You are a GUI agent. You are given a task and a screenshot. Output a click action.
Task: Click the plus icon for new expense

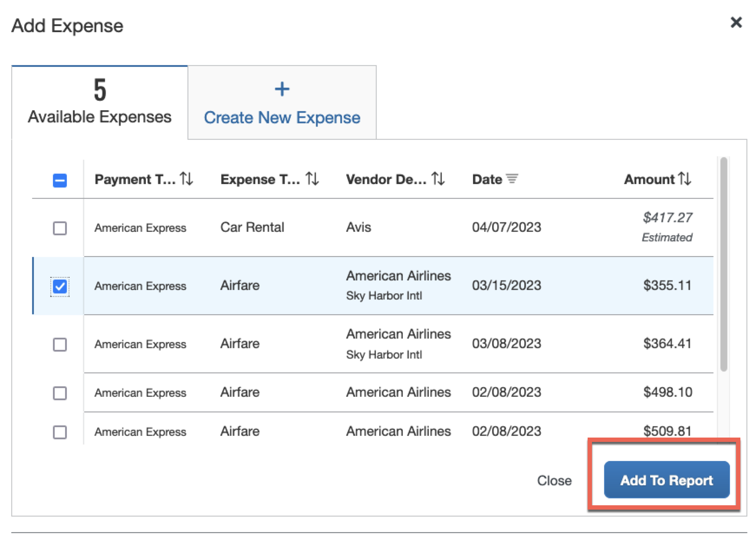(x=282, y=89)
